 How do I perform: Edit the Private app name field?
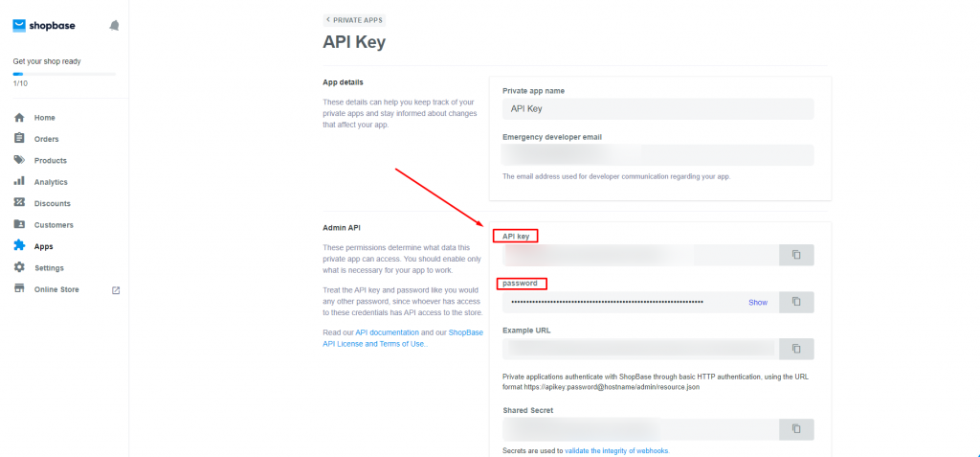658,108
